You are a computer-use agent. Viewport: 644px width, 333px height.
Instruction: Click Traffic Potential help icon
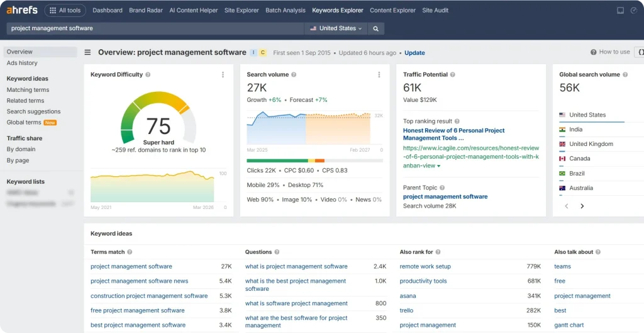(x=453, y=74)
